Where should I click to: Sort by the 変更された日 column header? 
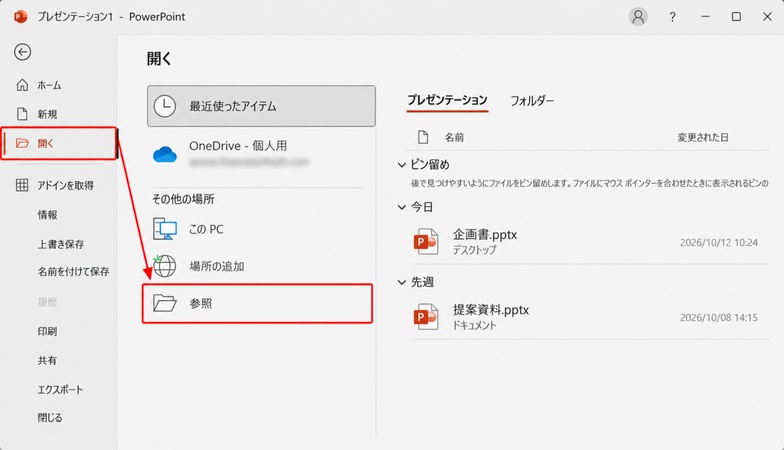point(703,138)
